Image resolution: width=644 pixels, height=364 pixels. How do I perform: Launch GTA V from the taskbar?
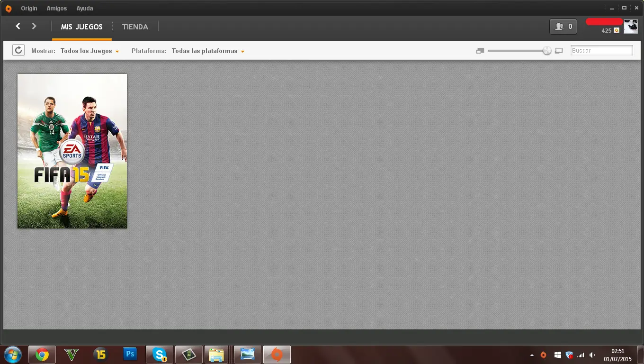[72, 355]
